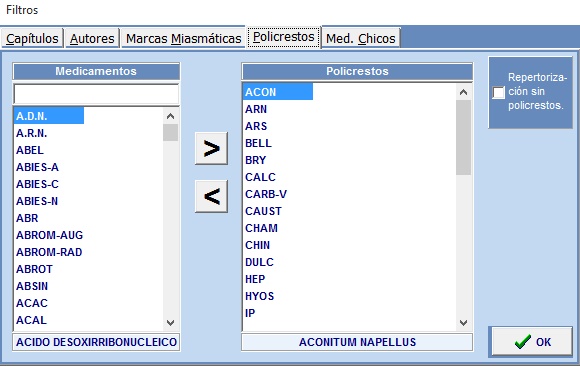Enable Repertorización sin policrestos checkbox
The image size is (580, 366).
coord(498,93)
